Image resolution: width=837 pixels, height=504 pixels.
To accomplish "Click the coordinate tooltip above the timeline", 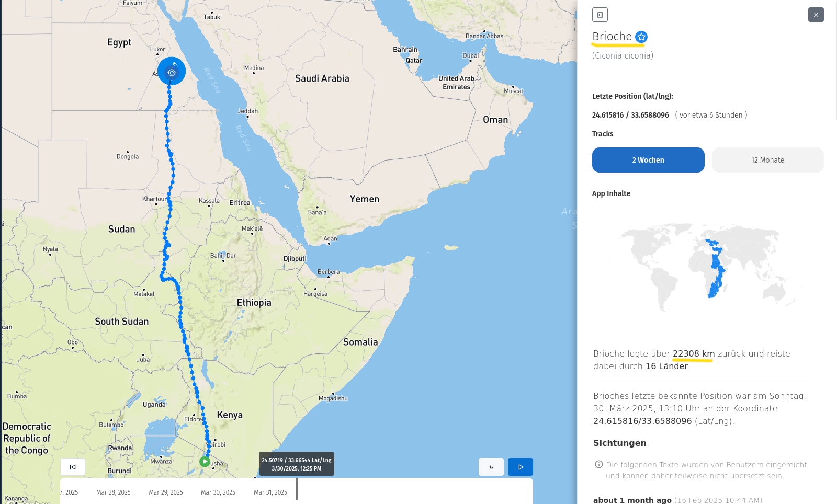I will [297, 464].
